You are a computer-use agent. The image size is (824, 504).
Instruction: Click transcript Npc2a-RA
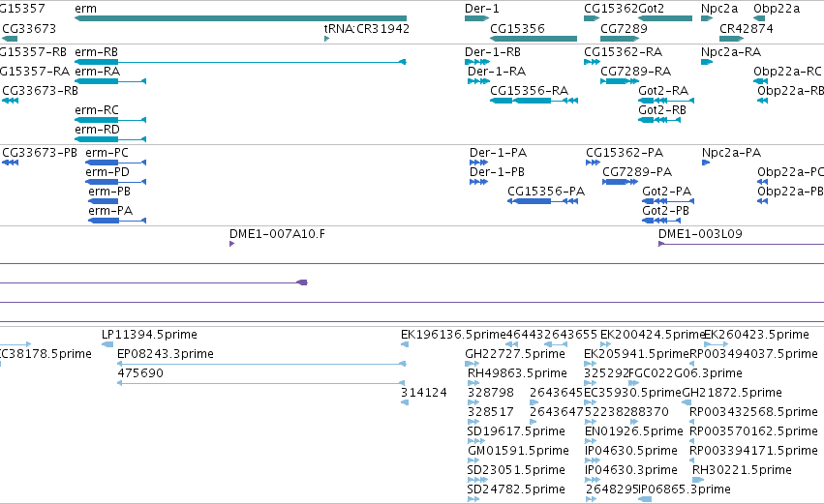707,62
